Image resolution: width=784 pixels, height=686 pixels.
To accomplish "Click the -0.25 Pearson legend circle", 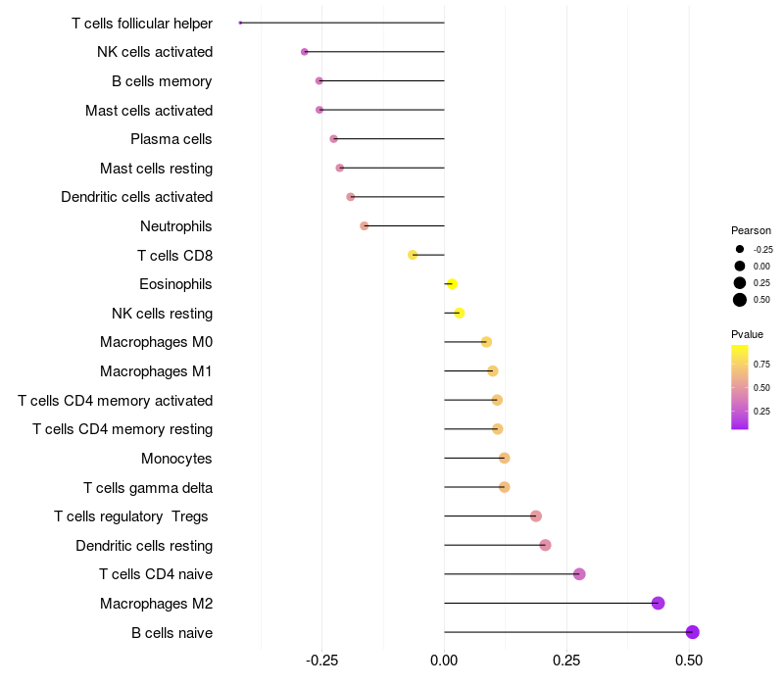I will [x=740, y=249].
